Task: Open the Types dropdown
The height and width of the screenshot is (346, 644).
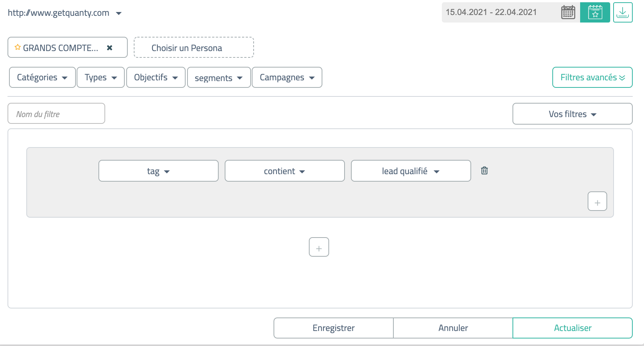Action: click(101, 77)
